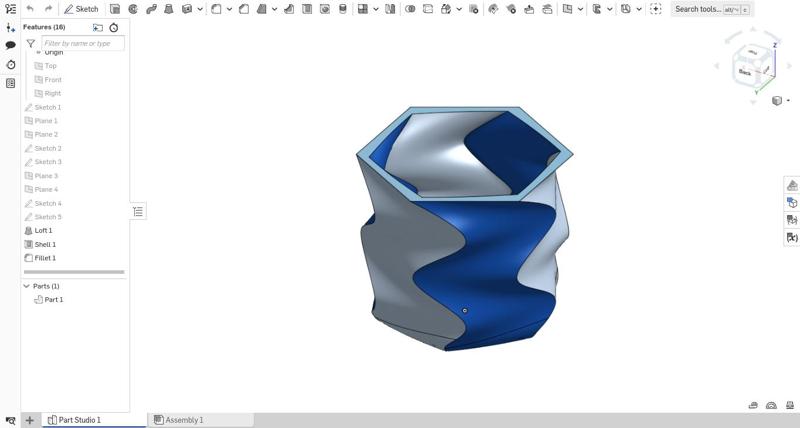Select the Linear pattern tool
800x428 pixels.
[x=363, y=9]
